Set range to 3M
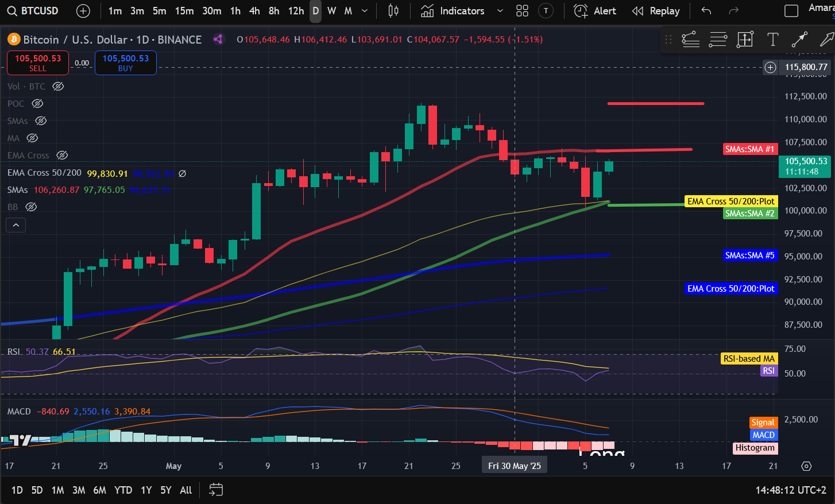The width and height of the screenshot is (835, 504). click(x=79, y=490)
